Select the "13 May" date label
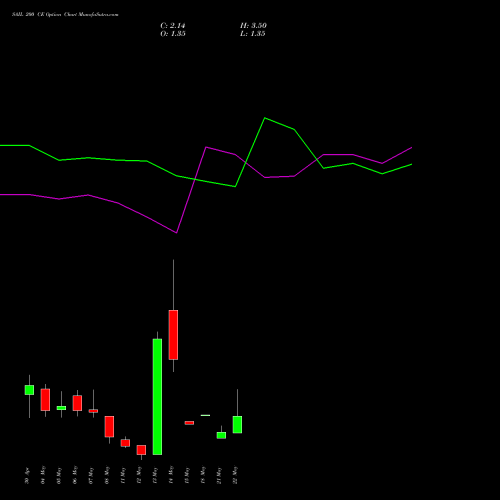This screenshot has width=500, height=500. tap(155, 475)
